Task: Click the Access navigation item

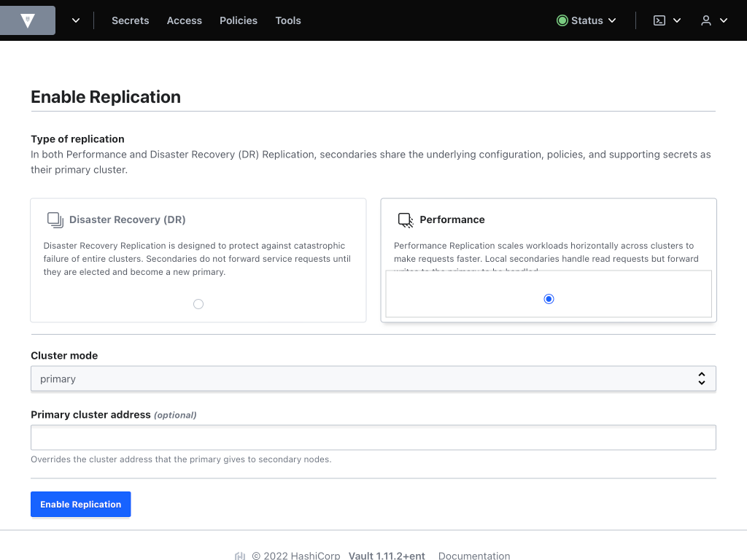Action: point(184,20)
